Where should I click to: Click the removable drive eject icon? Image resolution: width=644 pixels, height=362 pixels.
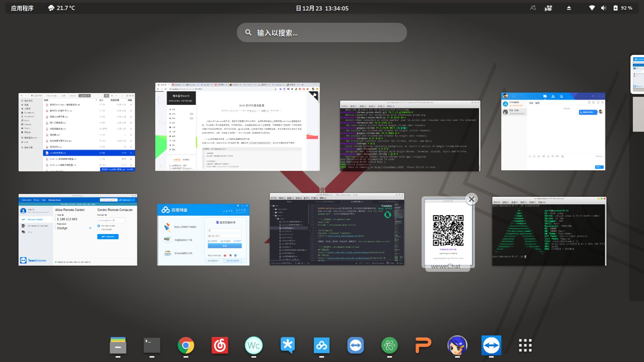569,8
